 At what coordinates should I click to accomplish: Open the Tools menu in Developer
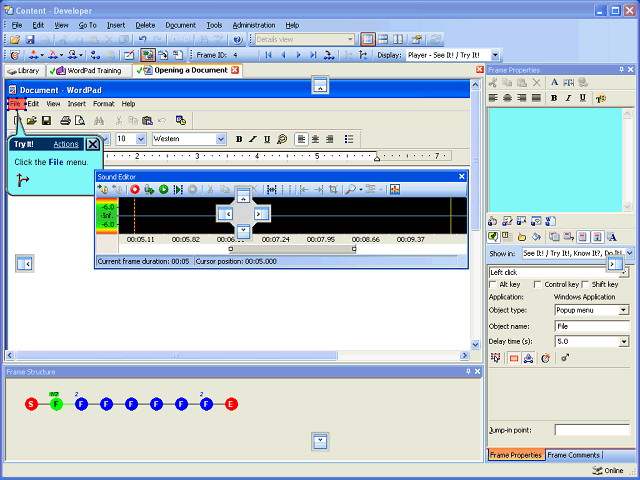pos(214,25)
